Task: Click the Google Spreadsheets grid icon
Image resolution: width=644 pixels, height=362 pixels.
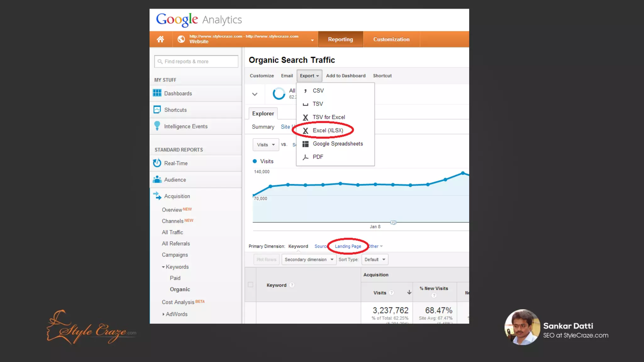Action: 305,144
